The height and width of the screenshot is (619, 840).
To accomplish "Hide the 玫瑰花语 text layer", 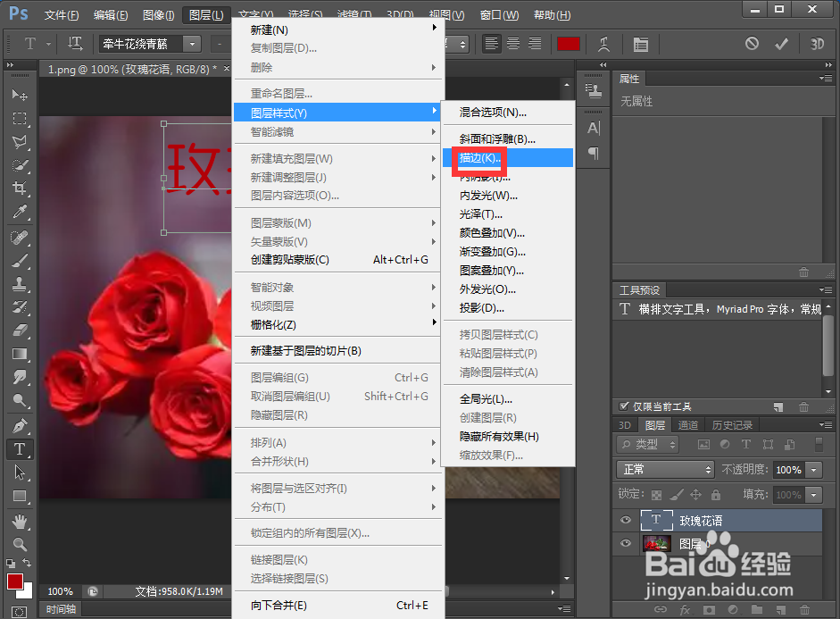I will click(x=625, y=520).
